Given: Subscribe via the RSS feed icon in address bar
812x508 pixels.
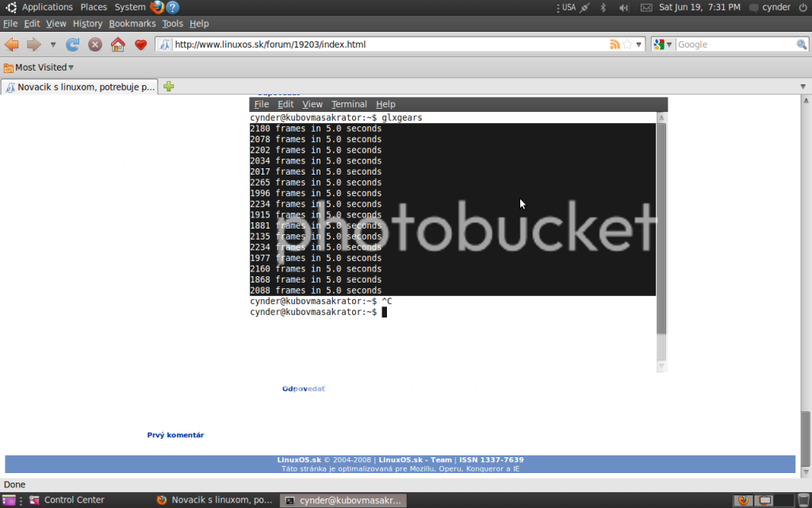Looking at the screenshot, I should 614,44.
